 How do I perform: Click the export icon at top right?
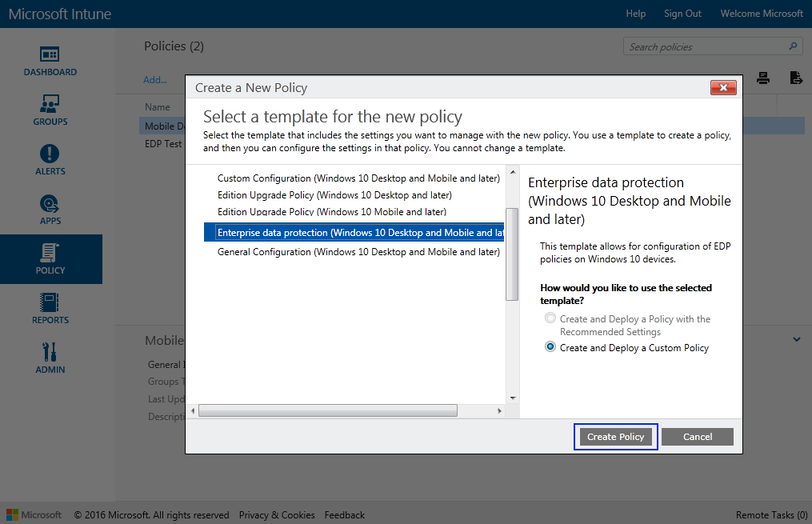(796, 78)
